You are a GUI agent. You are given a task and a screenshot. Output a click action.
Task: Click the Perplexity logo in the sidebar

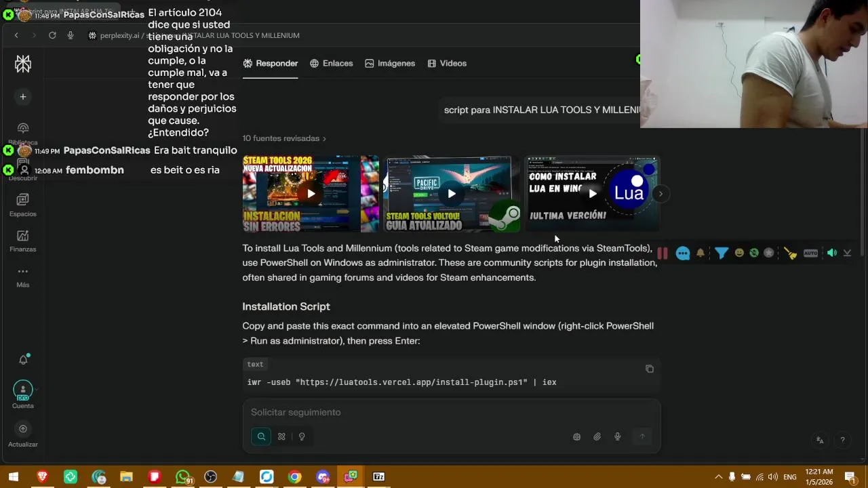click(x=23, y=64)
